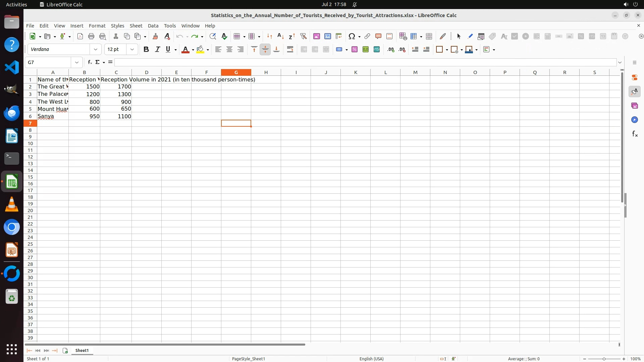Select the Sheet1 tab
The width and height of the screenshot is (644, 362).
pos(82,350)
